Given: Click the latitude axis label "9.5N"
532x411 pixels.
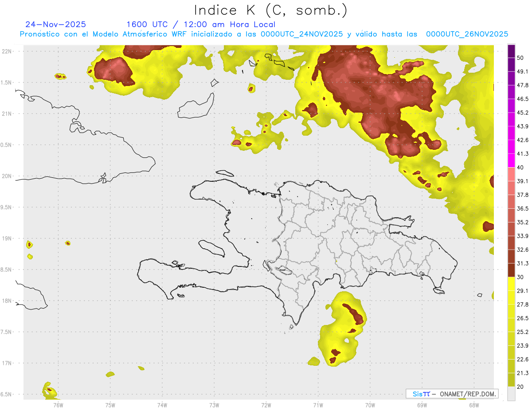Looking at the screenshot, I should point(7,207).
